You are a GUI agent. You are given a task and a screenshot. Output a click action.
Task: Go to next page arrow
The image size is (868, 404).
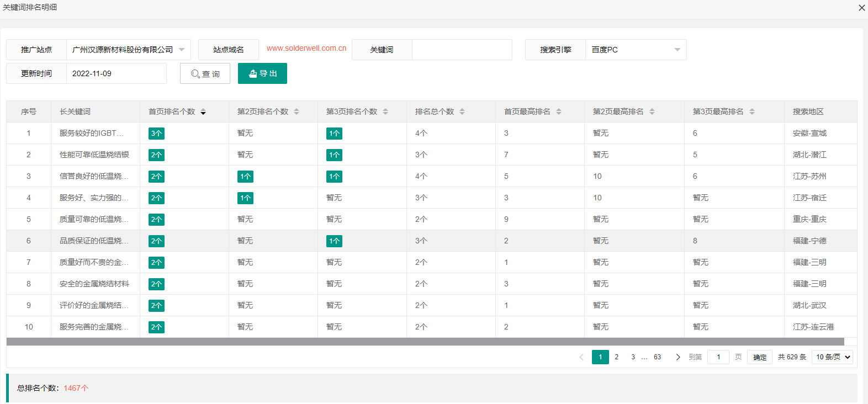pyautogui.click(x=678, y=357)
